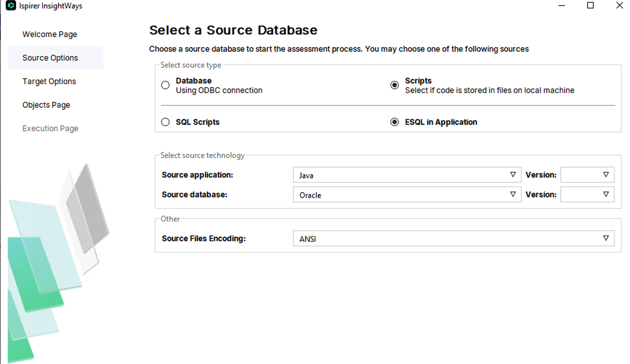Choose the SQL Scripts radio option
The image size is (630, 364).
[x=165, y=122]
